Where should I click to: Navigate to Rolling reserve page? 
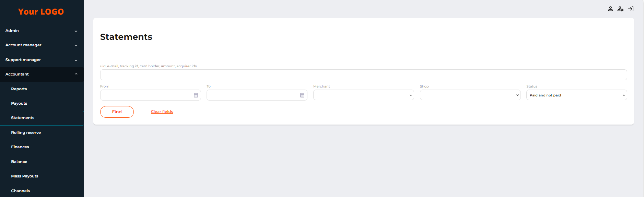coord(26,133)
